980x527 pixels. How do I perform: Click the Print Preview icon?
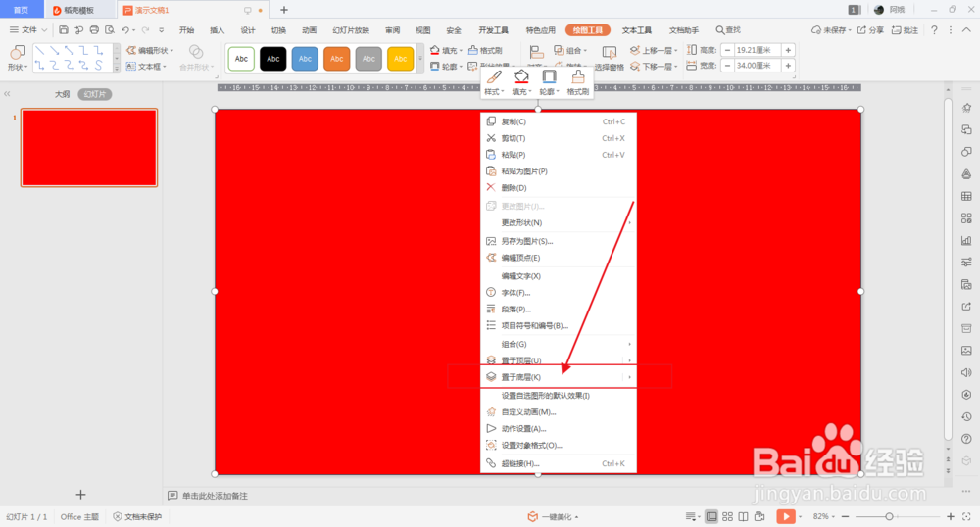pos(110,30)
